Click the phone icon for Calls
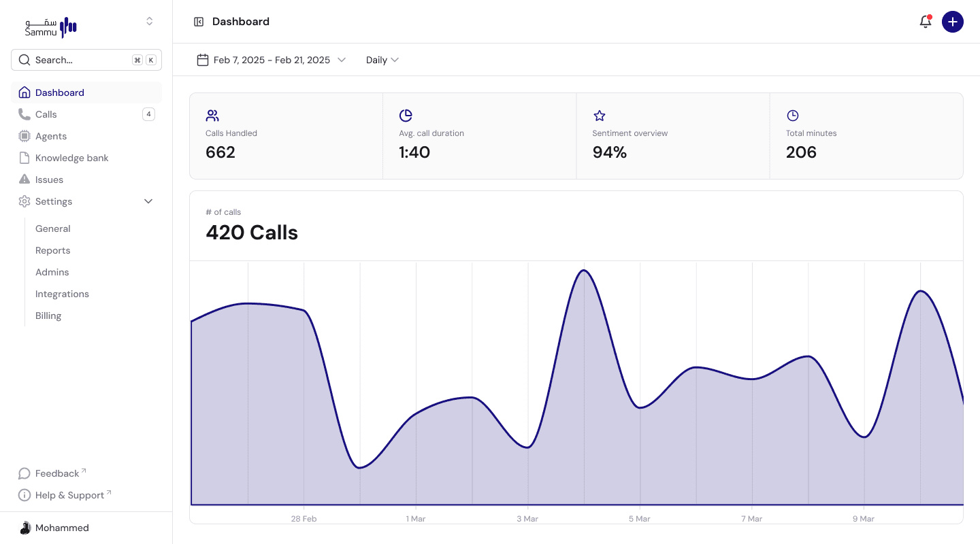The width and height of the screenshot is (980, 544). (24, 114)
